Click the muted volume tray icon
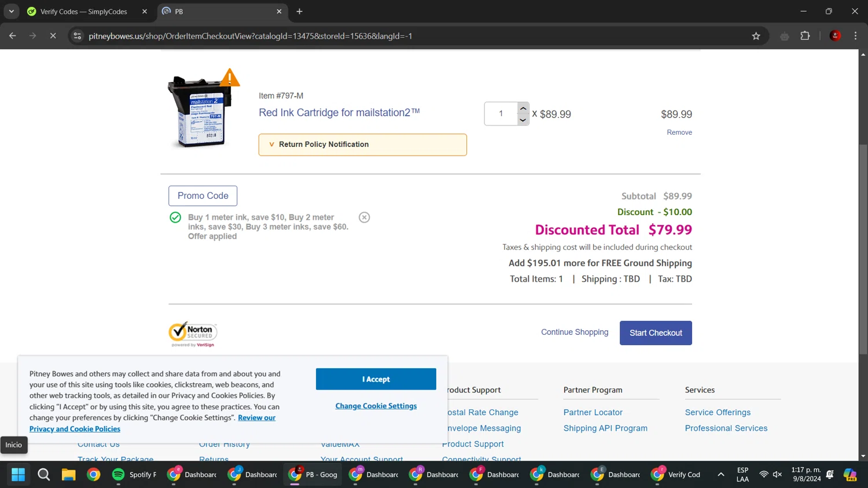The width and height of the screenshot is (868, 488). point(778,475)
